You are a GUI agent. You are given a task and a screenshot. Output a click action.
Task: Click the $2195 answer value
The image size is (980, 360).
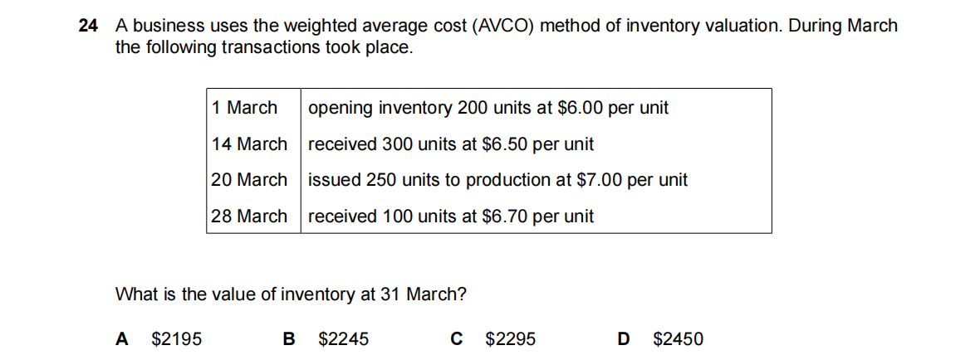pyautogui.click(x=177, y=338)
